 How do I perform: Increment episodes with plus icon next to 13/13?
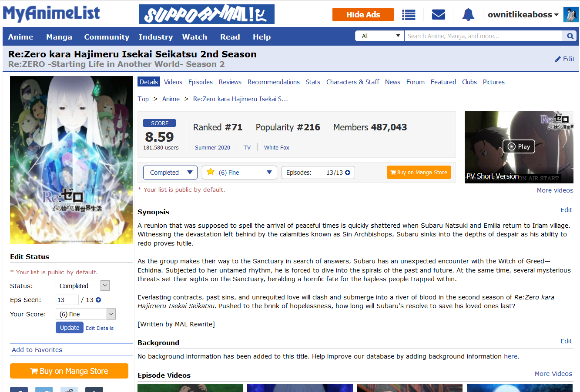pos(348,173)
